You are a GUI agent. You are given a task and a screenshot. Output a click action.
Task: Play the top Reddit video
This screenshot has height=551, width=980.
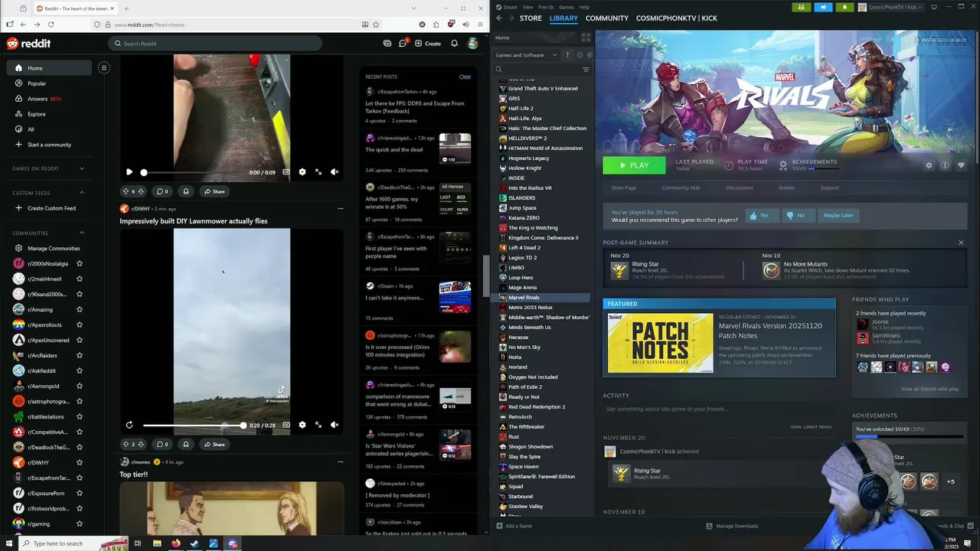tap(129, 172)
